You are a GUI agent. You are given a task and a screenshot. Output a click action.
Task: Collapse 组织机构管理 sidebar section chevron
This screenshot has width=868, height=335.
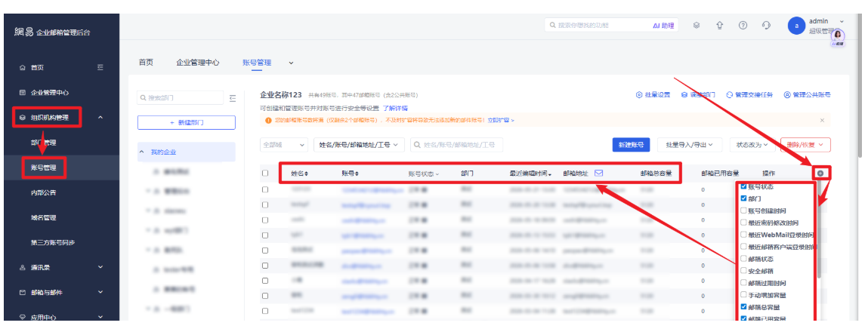pos(100,117)
